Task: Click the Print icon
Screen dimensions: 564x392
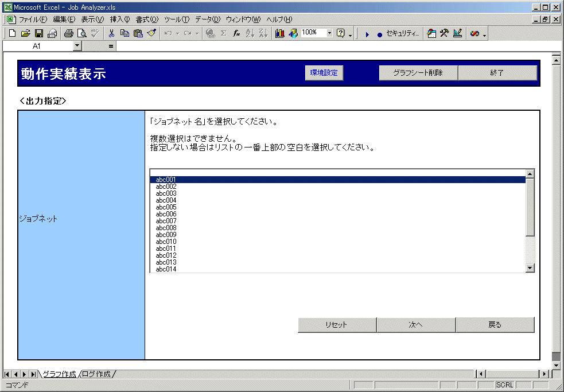Action: tap(69, 33)
